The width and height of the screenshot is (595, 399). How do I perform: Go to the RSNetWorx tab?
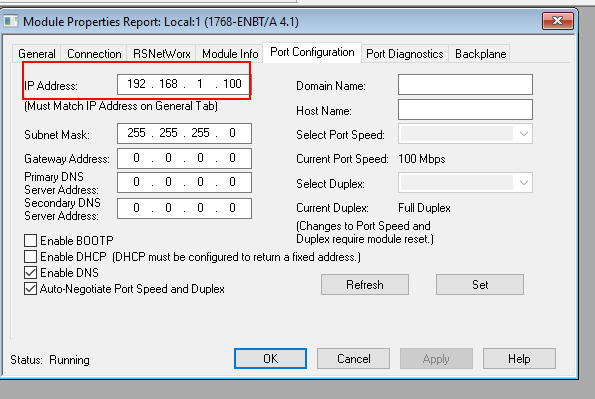point(162,54)
